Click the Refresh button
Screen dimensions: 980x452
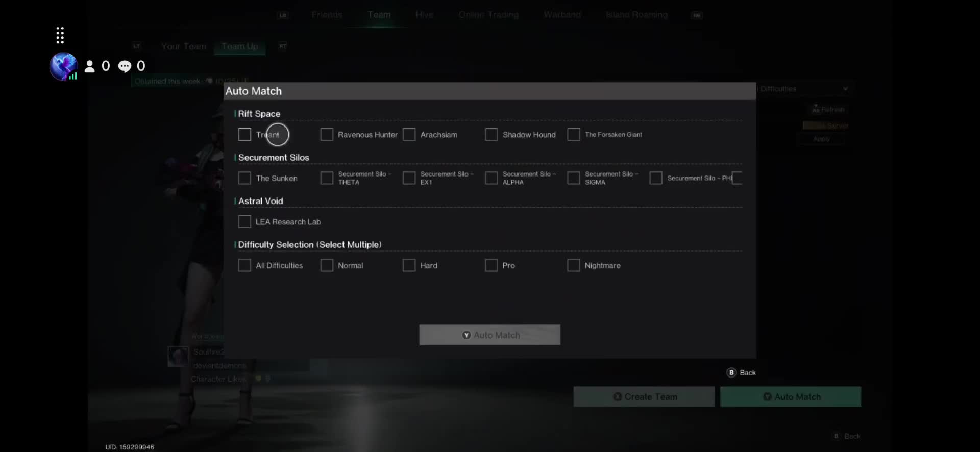pos(828,110)
